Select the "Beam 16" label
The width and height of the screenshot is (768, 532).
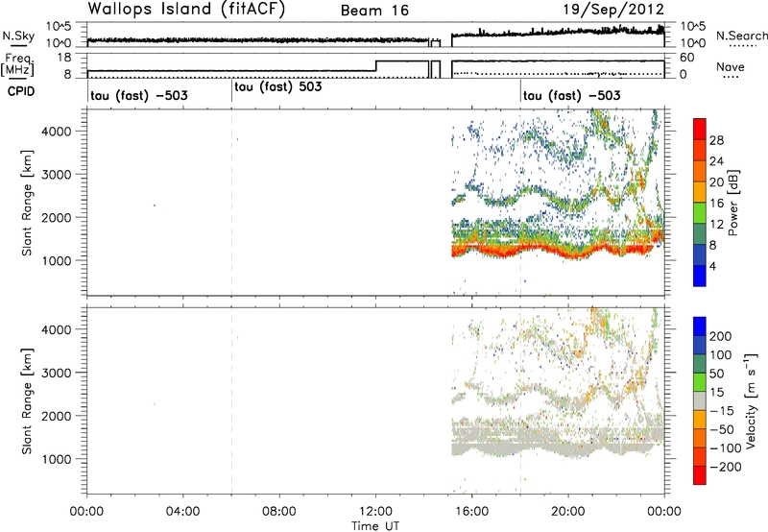click(374, 11)
